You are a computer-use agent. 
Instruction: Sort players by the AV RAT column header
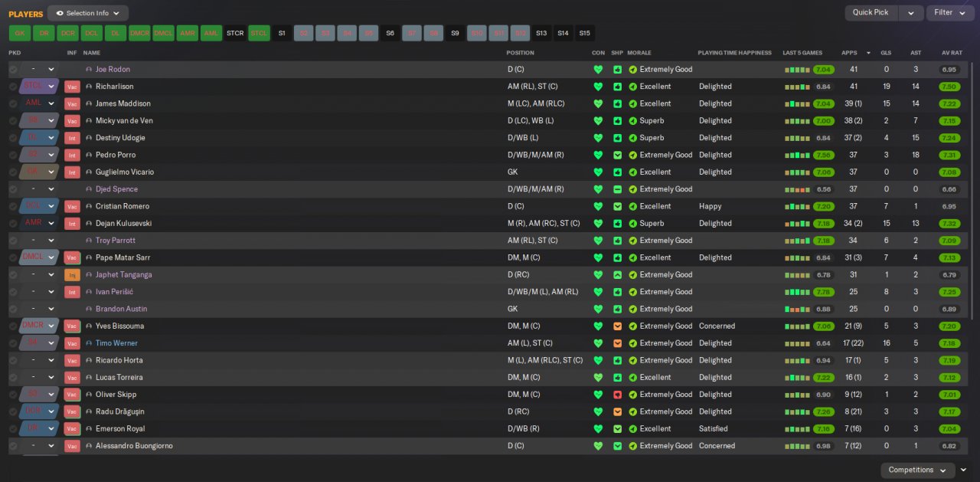[952, 53]
